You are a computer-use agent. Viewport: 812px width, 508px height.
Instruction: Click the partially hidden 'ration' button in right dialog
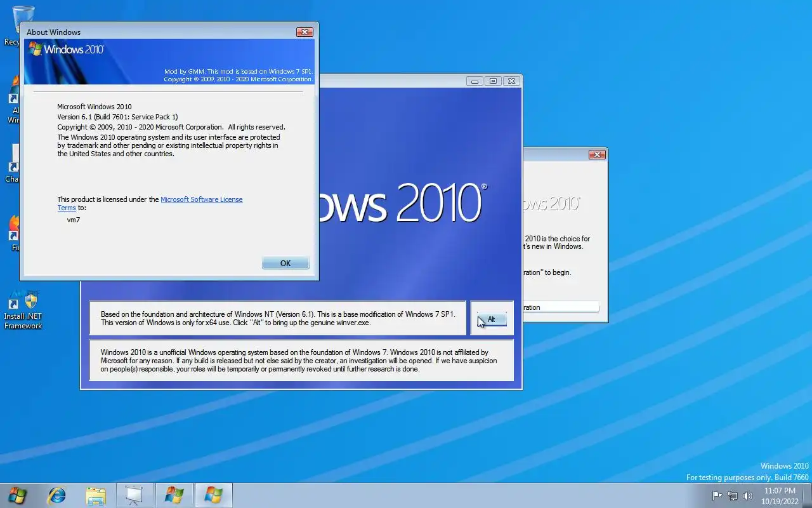coord(561,307)
